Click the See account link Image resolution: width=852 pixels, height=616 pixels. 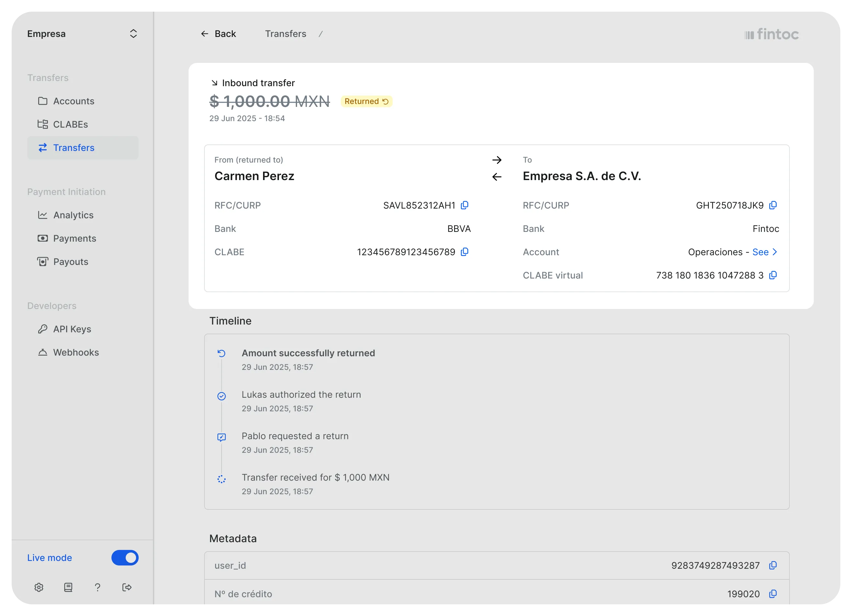(x=760, y=252)
